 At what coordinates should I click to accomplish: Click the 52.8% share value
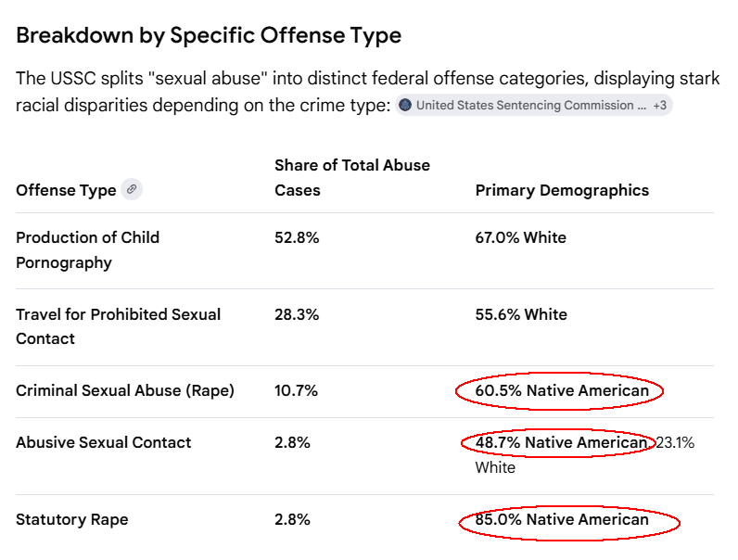pyautogui.click(x=297, y=237)
